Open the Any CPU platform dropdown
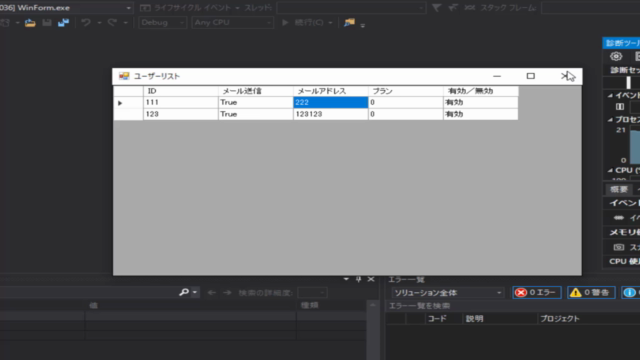The height and width of the screenshot is (360, 640). point(232,22)
